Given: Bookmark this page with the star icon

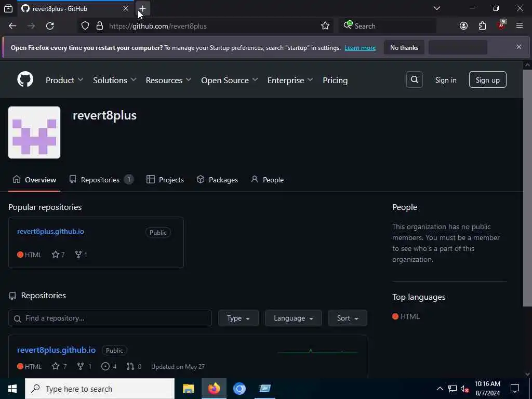Looking at the screenshot, I should click(325, 26).
